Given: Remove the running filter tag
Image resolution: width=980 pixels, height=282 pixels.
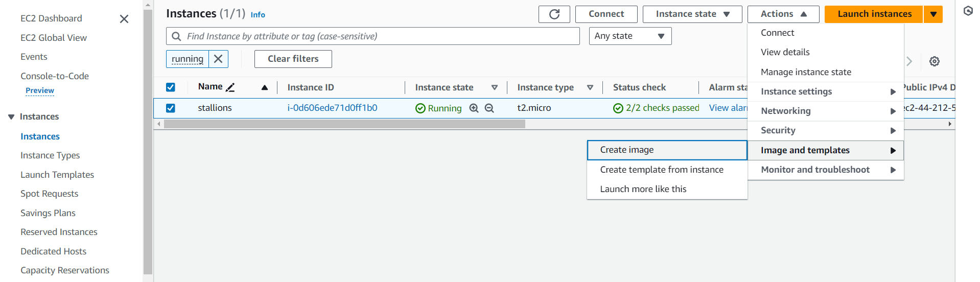Looking at the screenshot, I should [218, 59].
